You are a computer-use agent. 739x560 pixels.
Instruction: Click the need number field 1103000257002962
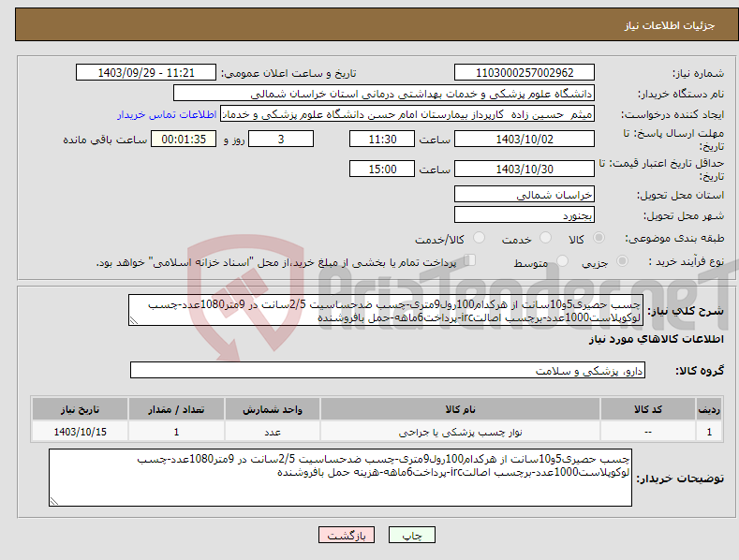click(x=525, y=73)
